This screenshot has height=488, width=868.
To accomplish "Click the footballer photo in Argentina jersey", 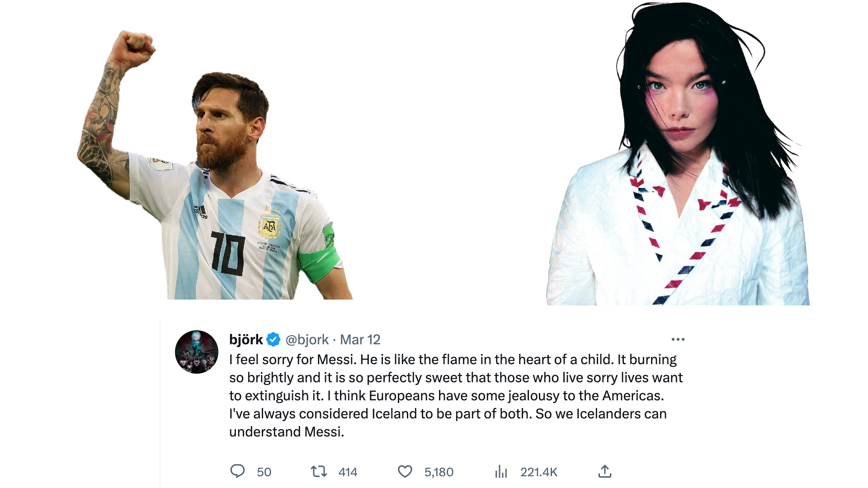I will coord(215,165).
